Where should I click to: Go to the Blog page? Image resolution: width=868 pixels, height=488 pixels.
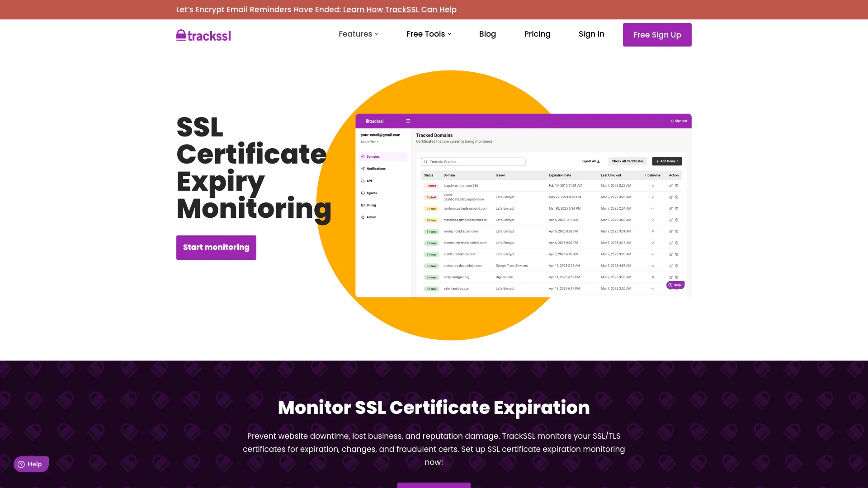(x=487, y=34)
